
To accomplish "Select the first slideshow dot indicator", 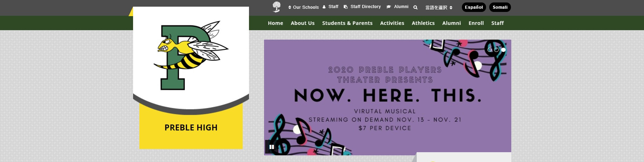I will (490, 50).
